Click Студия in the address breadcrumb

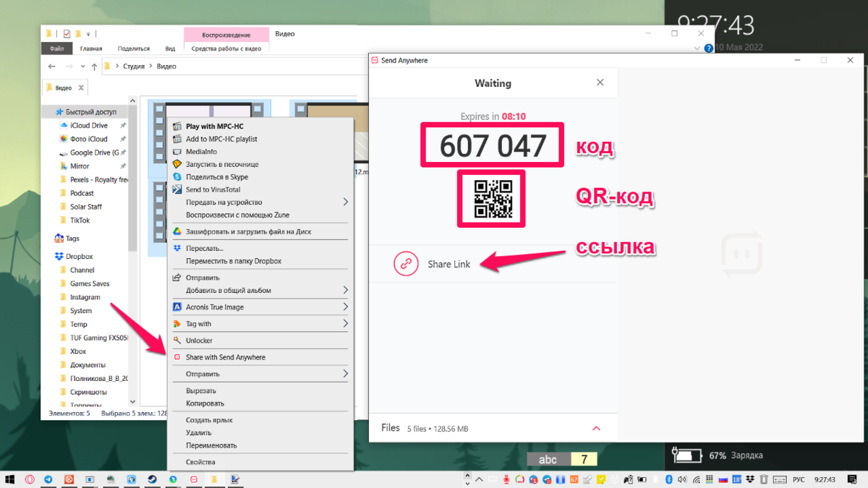click(134, 67)
